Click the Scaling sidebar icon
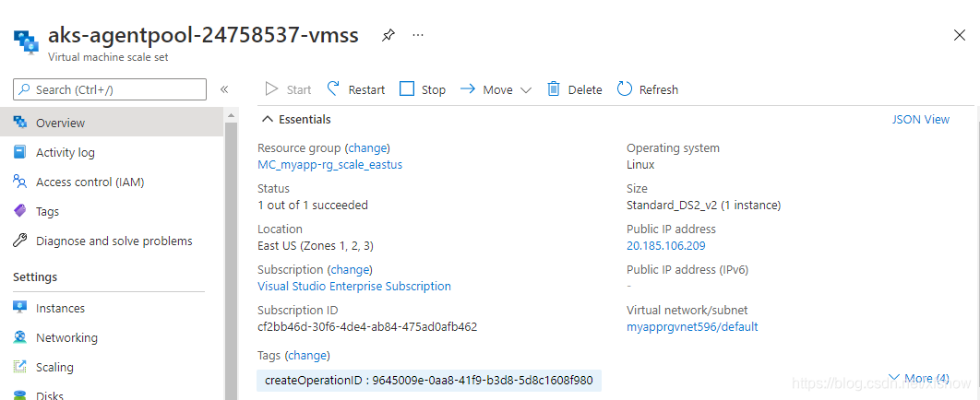The width and height of the screenshot is (980, 400). pos(20,367)
